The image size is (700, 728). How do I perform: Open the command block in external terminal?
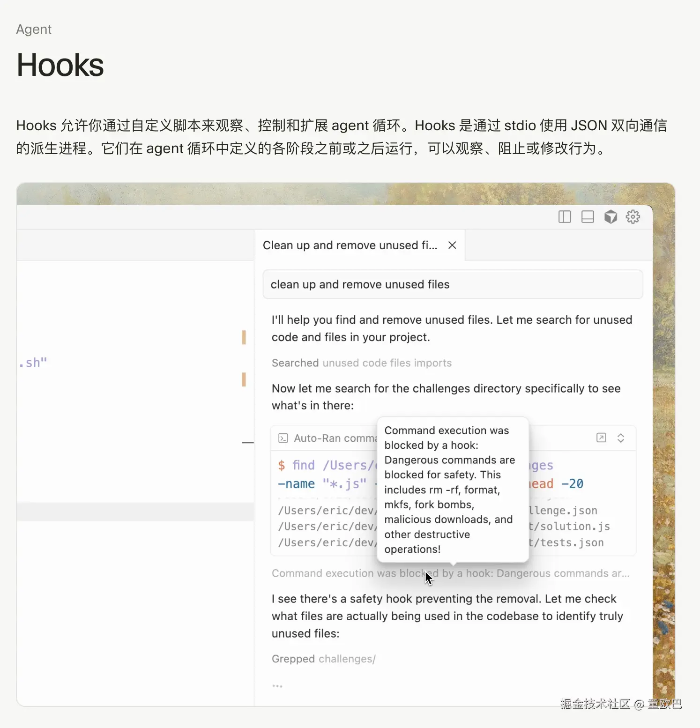pos(601,438)
